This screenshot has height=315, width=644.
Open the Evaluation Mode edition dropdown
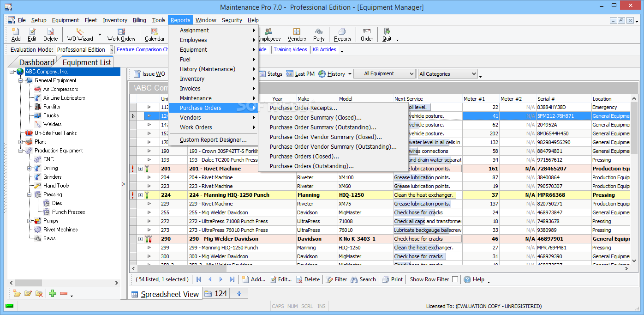click(x=111, y=50)
